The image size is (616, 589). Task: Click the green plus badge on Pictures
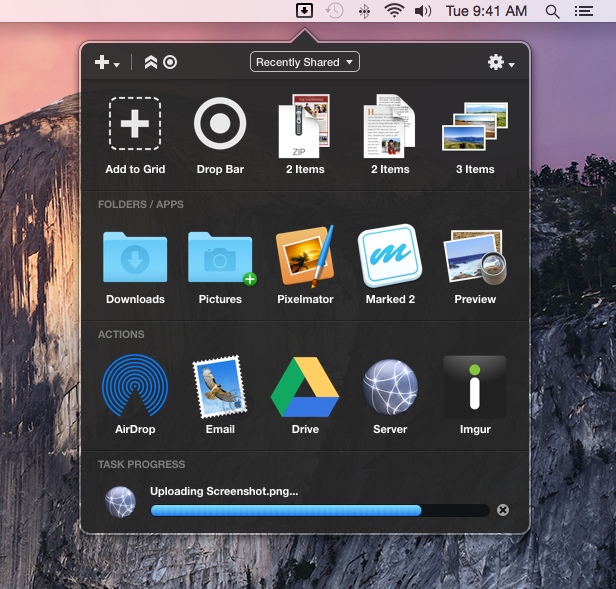coord(250,279)
